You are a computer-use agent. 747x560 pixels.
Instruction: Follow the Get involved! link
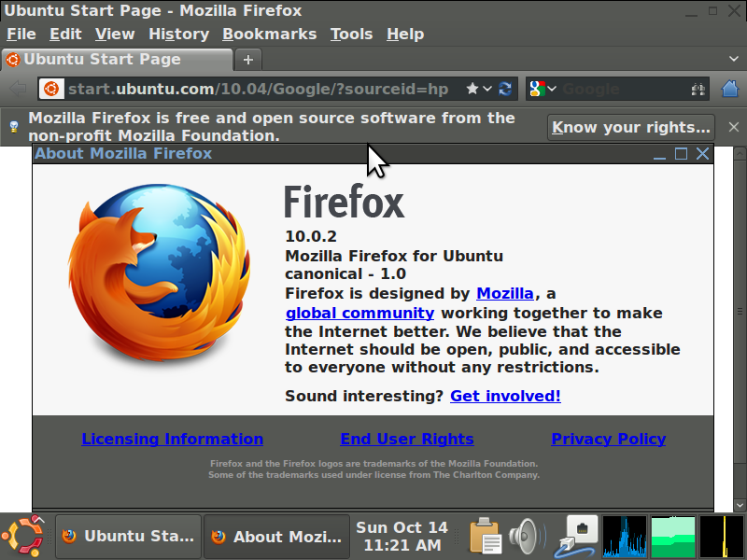[x=505, y=396]
